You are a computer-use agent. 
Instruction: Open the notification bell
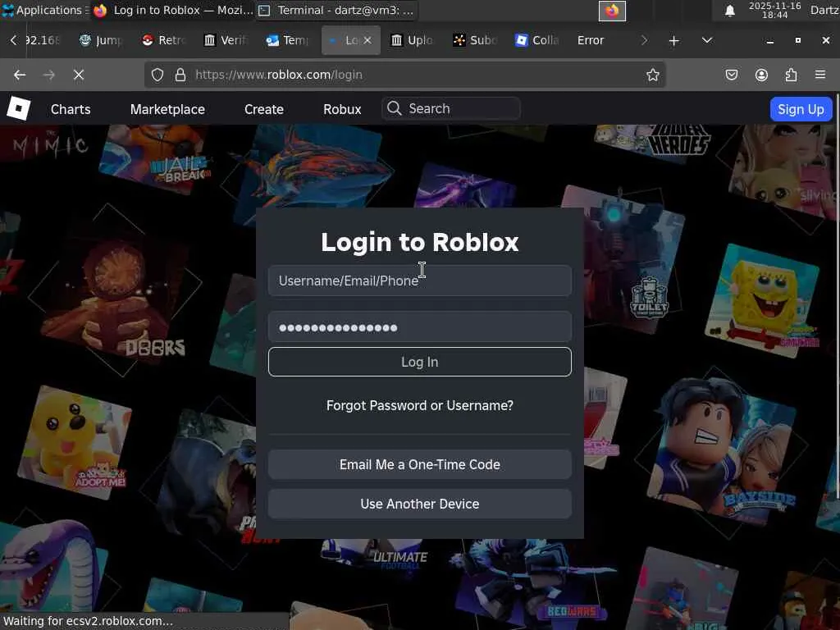[x=729, y=11]
